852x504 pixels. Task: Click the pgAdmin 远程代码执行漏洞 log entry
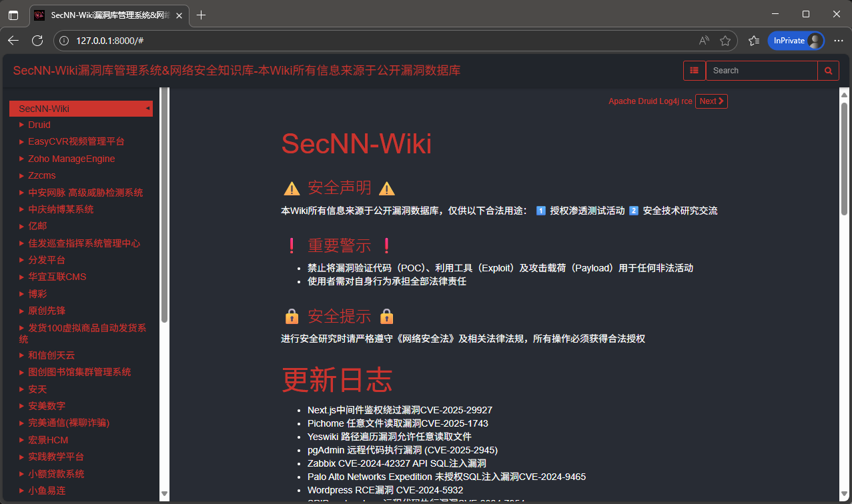click(x=402, y=450)
